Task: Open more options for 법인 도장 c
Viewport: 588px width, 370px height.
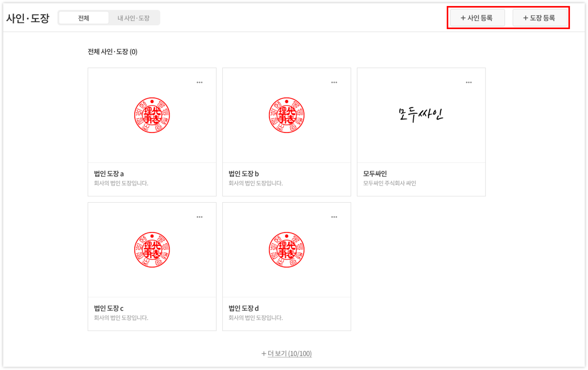Action: tap(199, 217)
